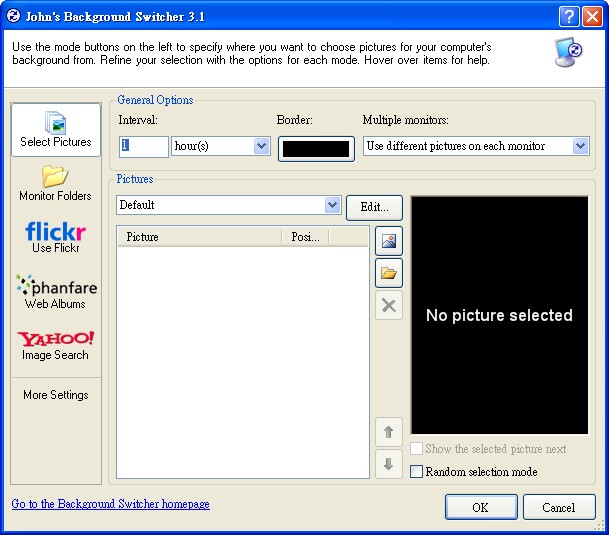Click the add picture icon button
The height and width of the screenshot is (535, 609).
[389, 241]
